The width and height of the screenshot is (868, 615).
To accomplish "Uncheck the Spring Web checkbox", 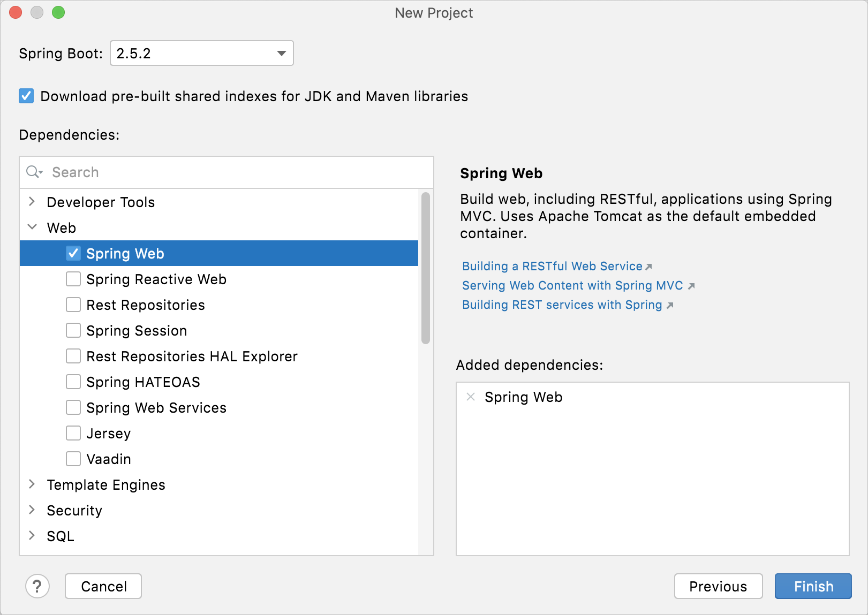I will [x=73, y=253].
